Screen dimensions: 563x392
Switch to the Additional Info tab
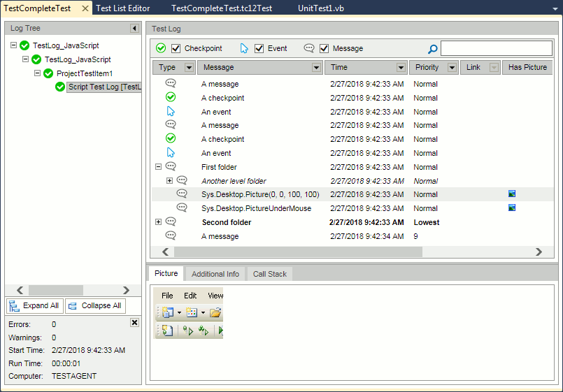click(215, 274)
